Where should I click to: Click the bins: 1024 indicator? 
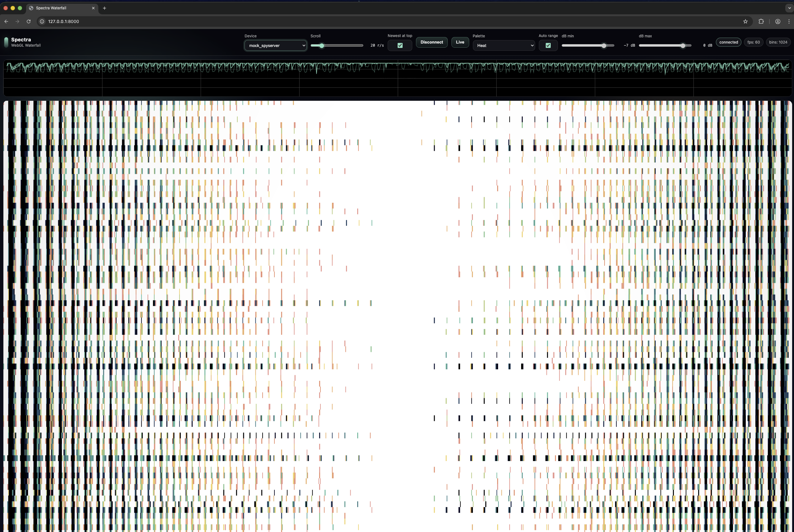[x=778, y=42]
